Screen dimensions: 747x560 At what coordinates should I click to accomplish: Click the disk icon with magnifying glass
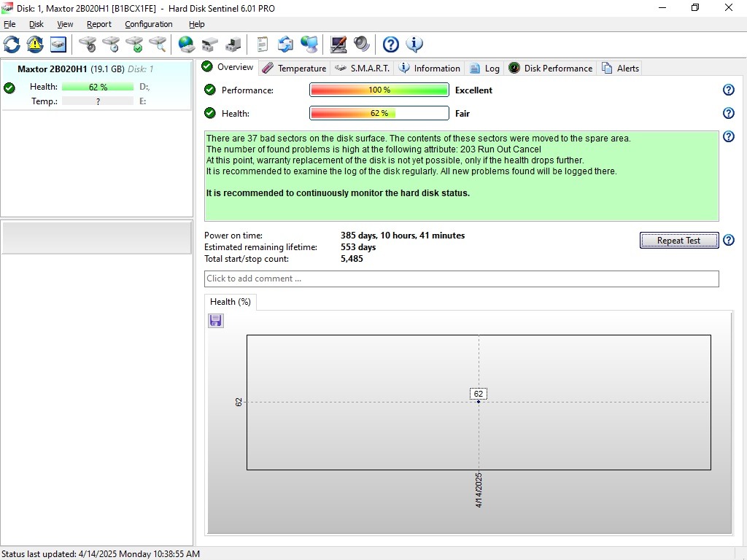pos(158,44)
